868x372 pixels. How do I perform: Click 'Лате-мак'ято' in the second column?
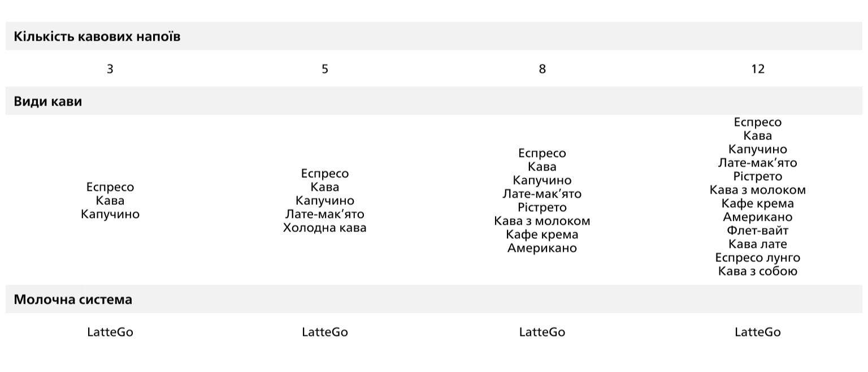point(325,215)
